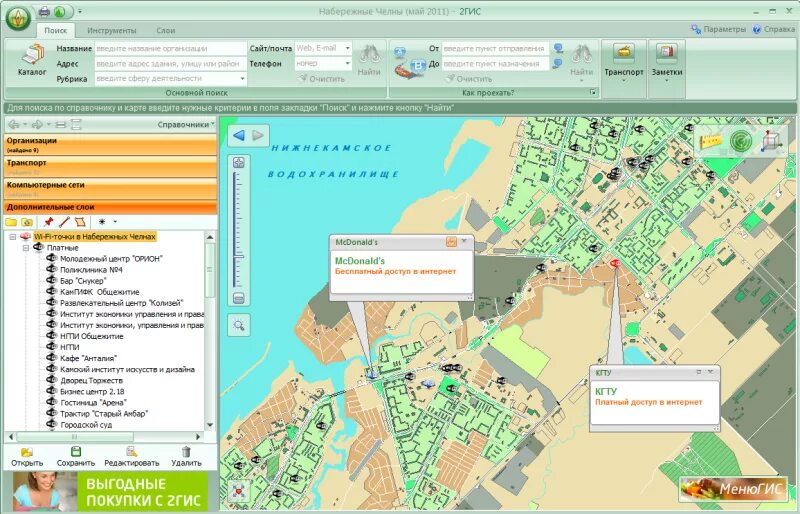Screen dimensions: 800x514
Task: Open Параметры settings
Action: 718,29
